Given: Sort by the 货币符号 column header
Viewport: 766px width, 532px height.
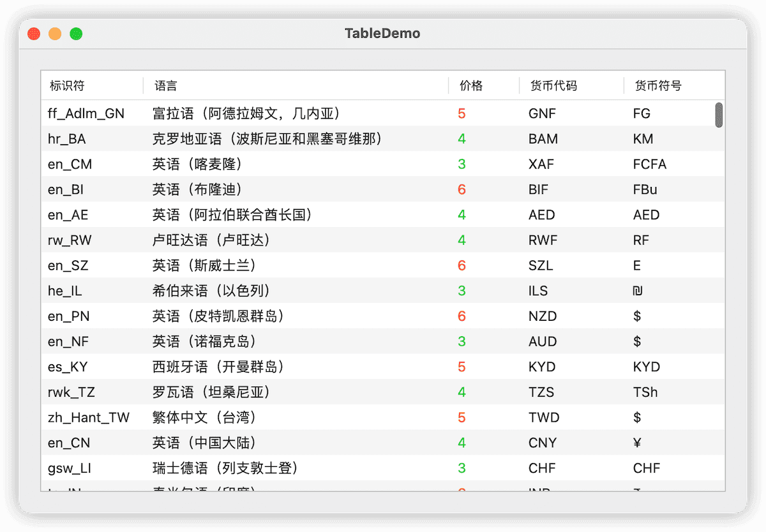Looking at the screenshot, I should click(657, 85).
